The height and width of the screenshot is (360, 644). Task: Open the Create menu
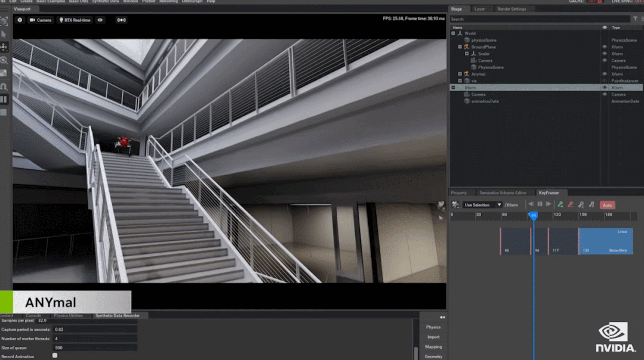pos(26,1)
